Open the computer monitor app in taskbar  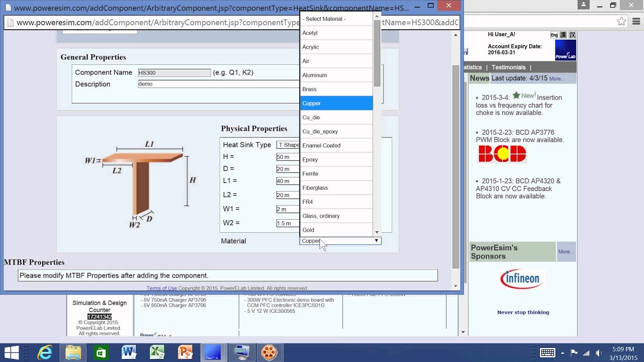[242, 352]
